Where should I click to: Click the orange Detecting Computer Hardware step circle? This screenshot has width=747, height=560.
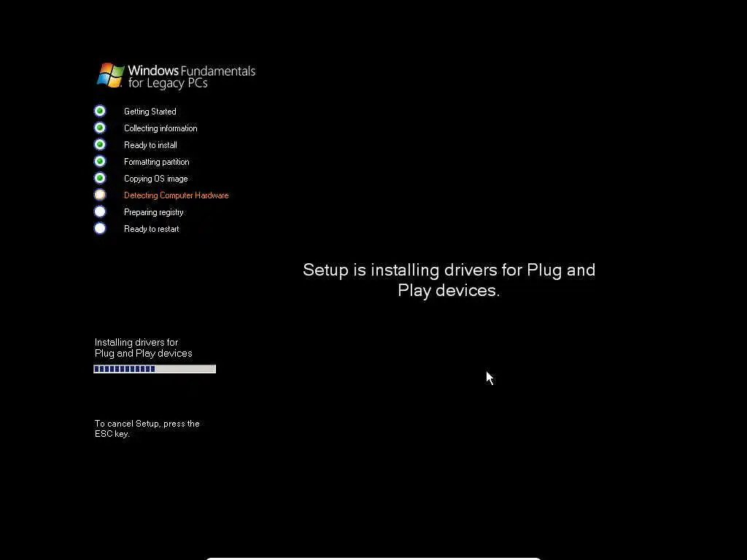(100, 195)
